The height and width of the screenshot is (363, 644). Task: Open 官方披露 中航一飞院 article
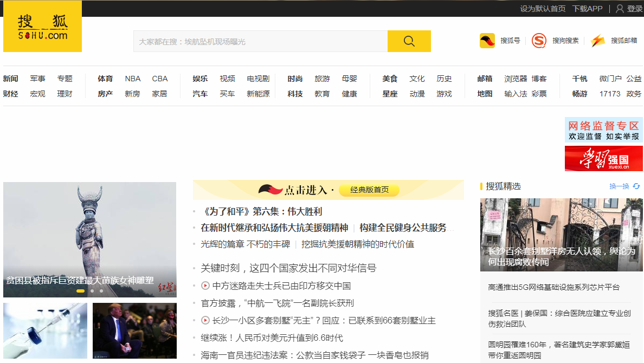[277, 303]
